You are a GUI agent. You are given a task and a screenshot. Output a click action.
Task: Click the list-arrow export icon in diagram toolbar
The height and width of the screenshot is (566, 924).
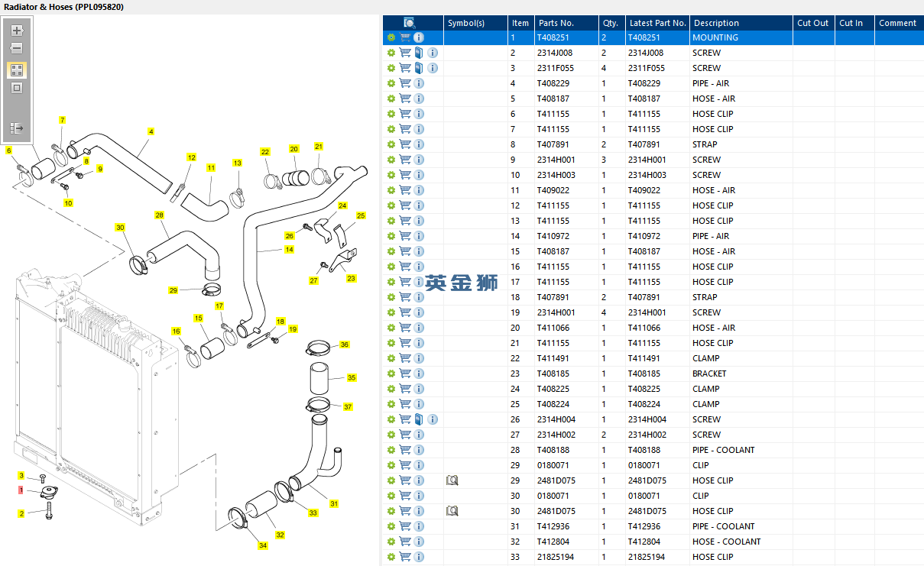pyautogui.click(x=17, y=128)
